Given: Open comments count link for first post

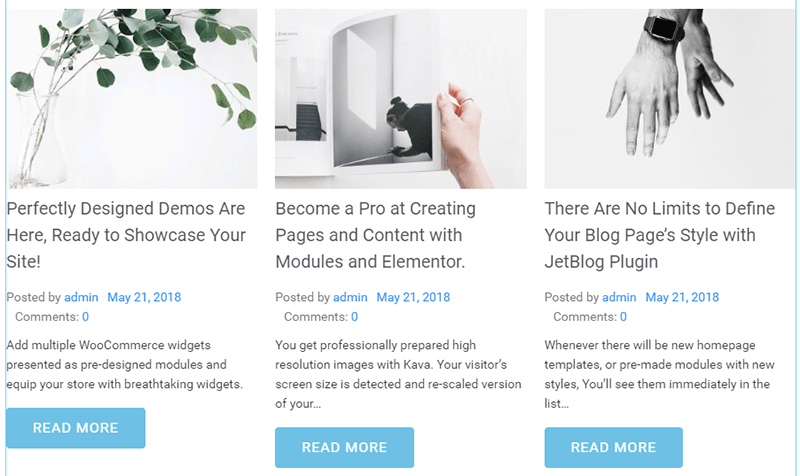Looking at the screenshot, I should 85,317.
